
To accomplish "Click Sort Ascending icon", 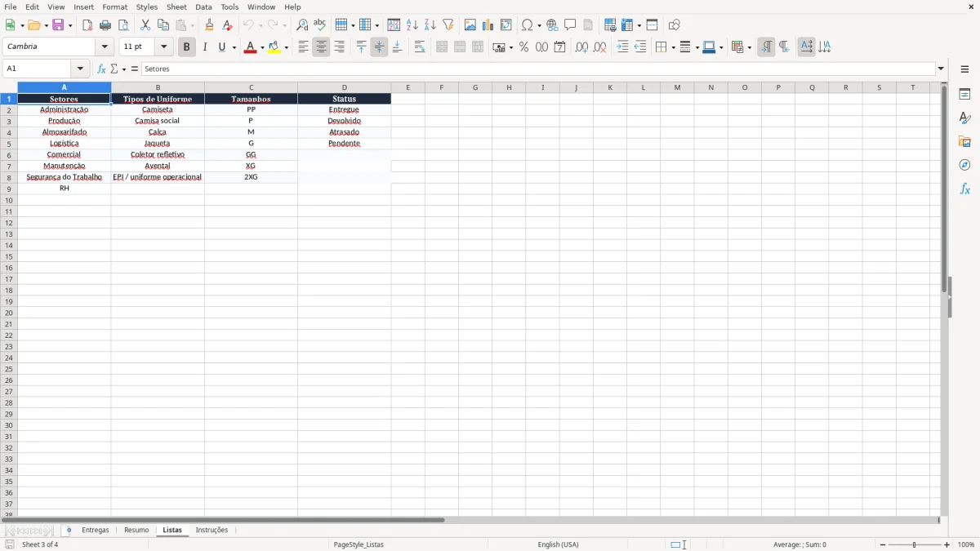I will [412, 25].
